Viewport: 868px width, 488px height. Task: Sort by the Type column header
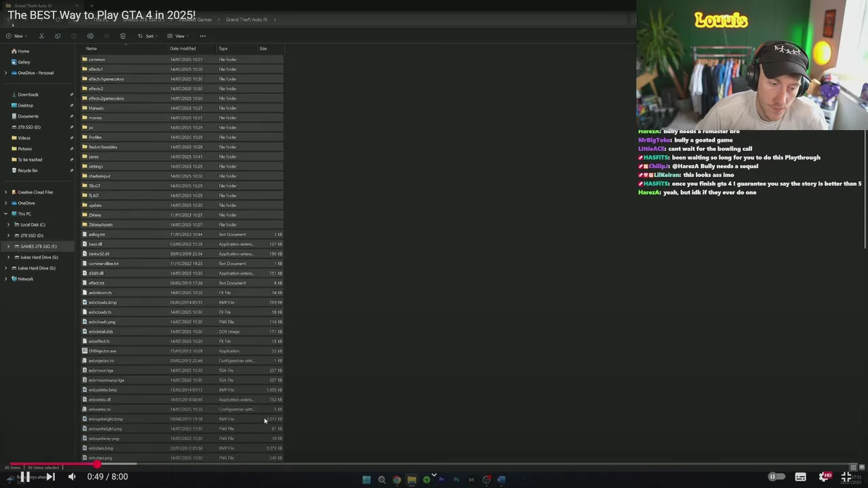(x=223, y=49)
